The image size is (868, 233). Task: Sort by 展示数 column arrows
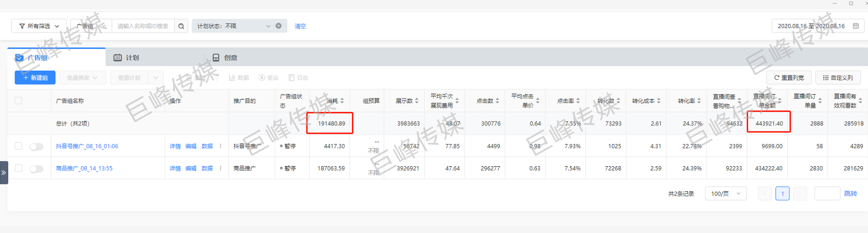[417, 101]
